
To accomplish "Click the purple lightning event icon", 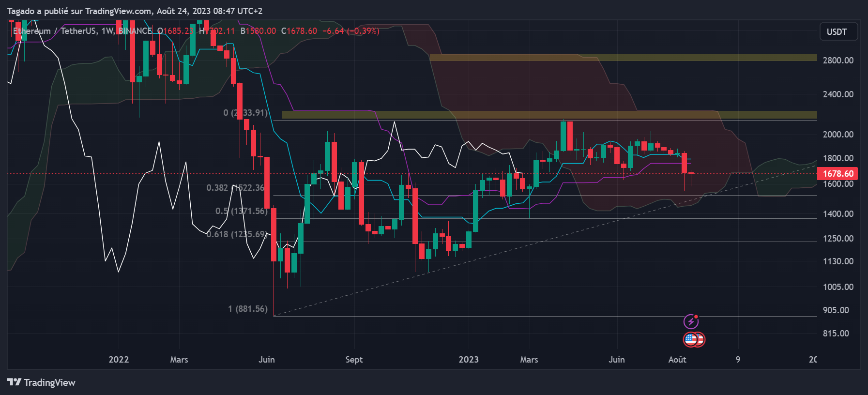I will 691,321.
